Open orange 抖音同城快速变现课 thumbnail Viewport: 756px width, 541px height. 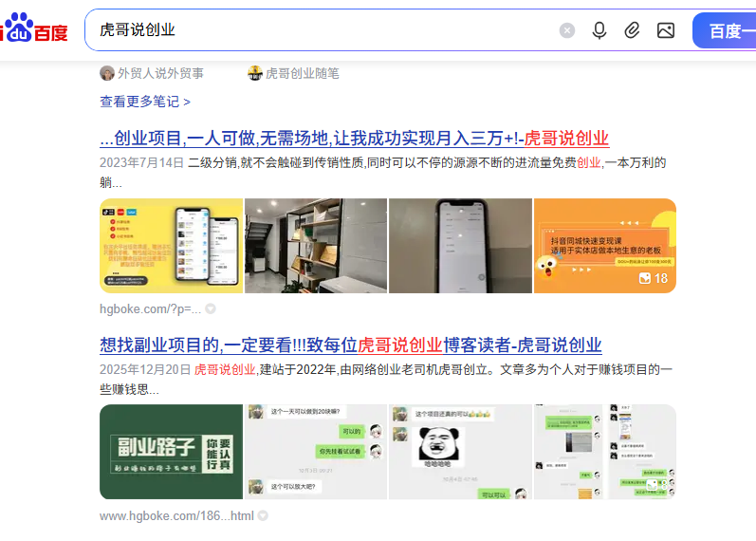pos(605,246)
